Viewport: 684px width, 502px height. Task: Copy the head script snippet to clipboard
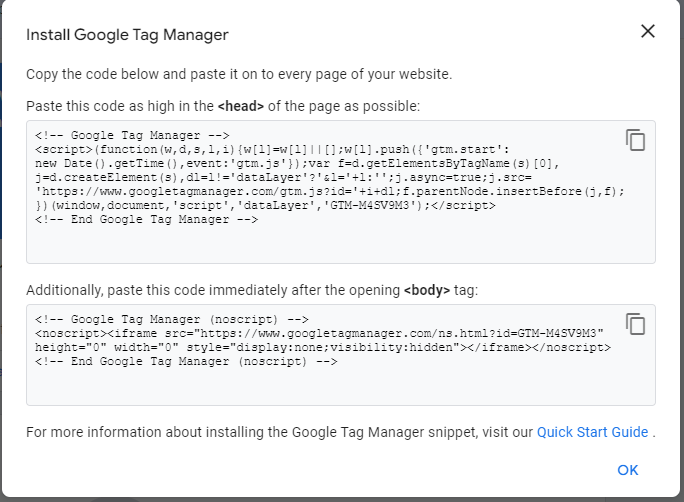click(x=635, y=140)
